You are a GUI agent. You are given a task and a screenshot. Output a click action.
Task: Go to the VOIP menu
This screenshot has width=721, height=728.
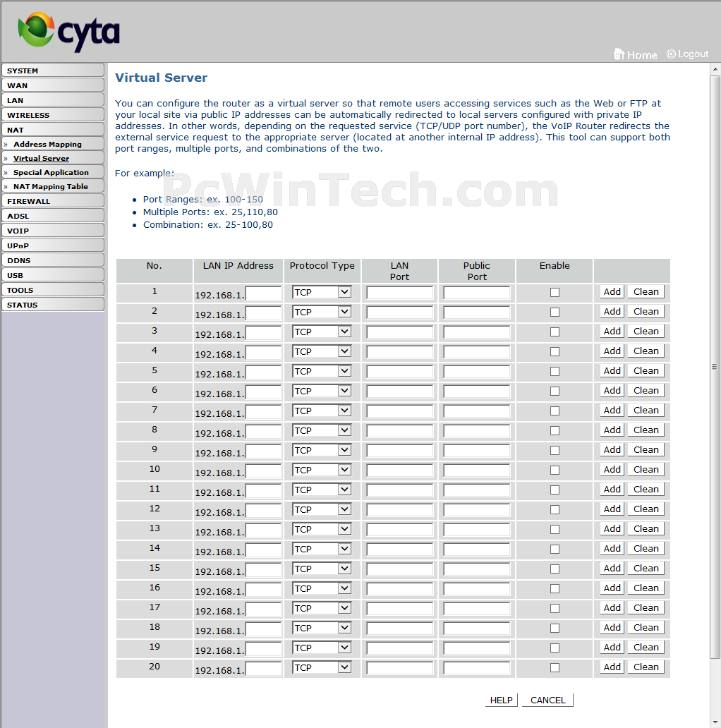click(x=53, y=231)
